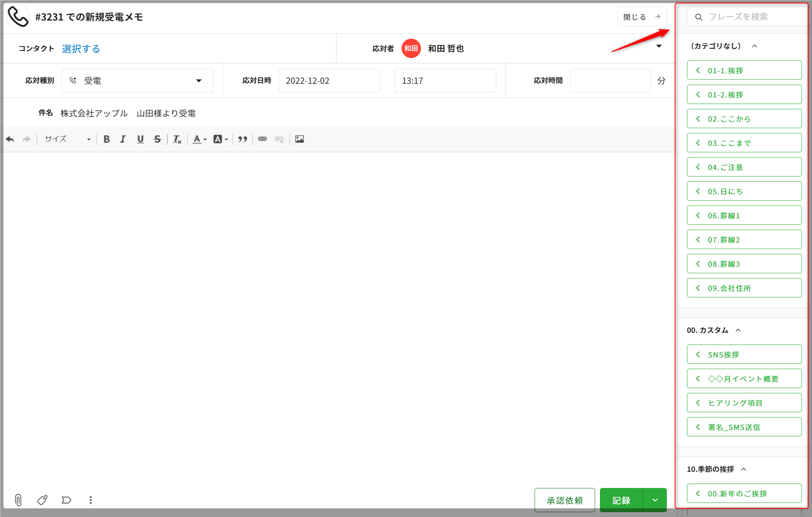Insert the 09.会社住所 phrase

(744, 288)
